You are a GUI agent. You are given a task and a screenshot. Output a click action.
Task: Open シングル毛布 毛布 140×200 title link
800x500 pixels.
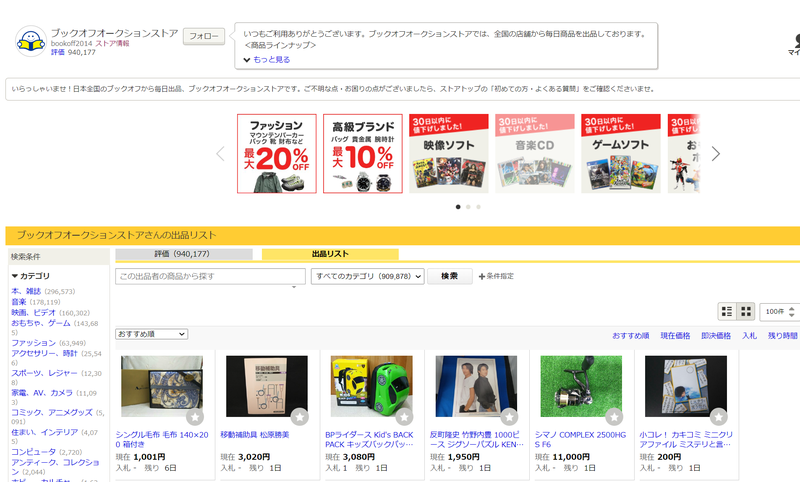coord(162,439)
